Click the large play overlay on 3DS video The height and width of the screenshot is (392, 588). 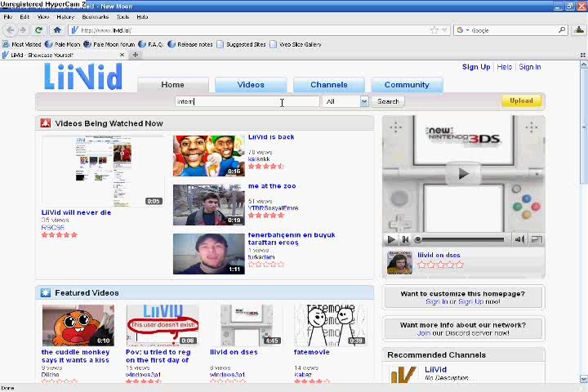463,174
